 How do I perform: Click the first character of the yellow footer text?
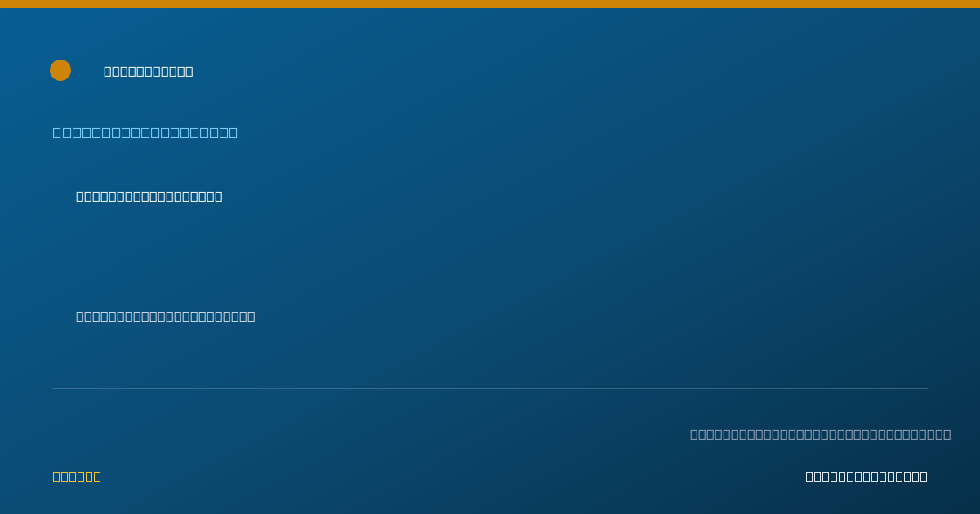(56, 476)
